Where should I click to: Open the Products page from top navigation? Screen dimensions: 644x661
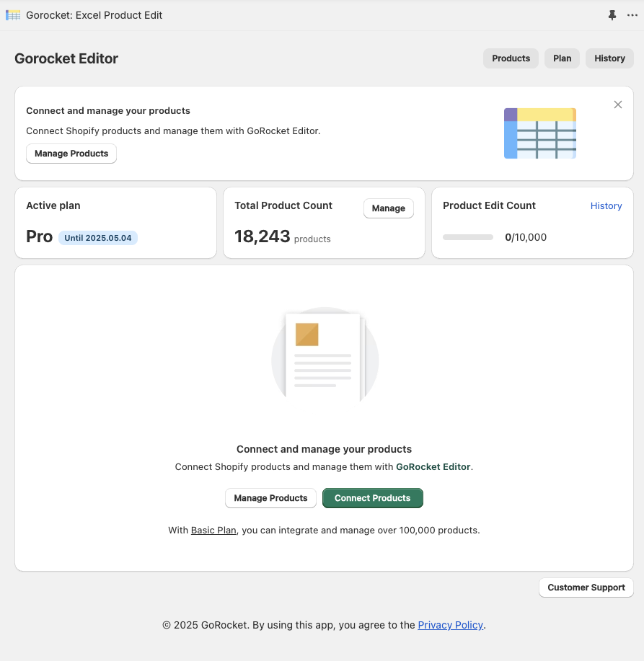coord(511,58)
